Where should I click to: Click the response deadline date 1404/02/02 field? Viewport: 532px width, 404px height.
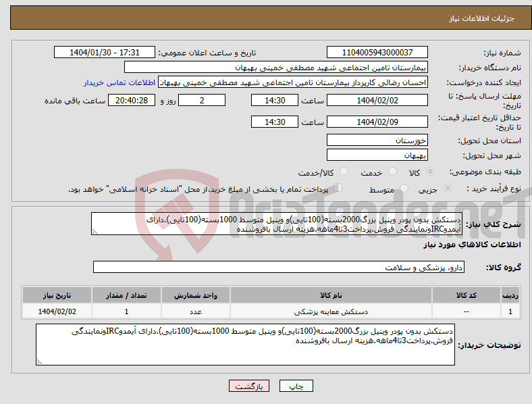click(x=377, y=101)
